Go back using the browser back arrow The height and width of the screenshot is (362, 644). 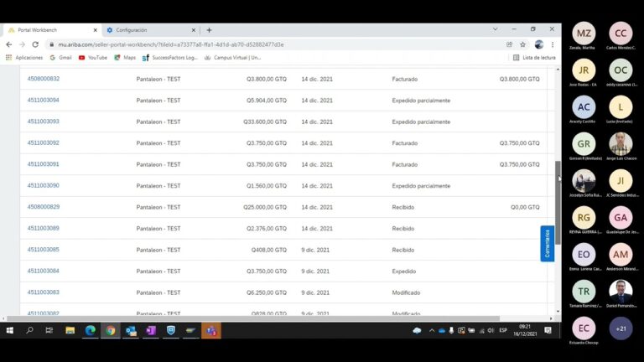click(x=9, y=44)
